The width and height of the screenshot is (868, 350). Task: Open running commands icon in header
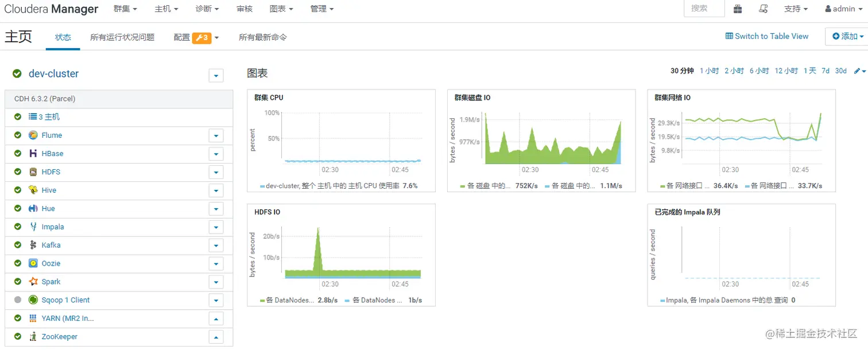point(764,9)
